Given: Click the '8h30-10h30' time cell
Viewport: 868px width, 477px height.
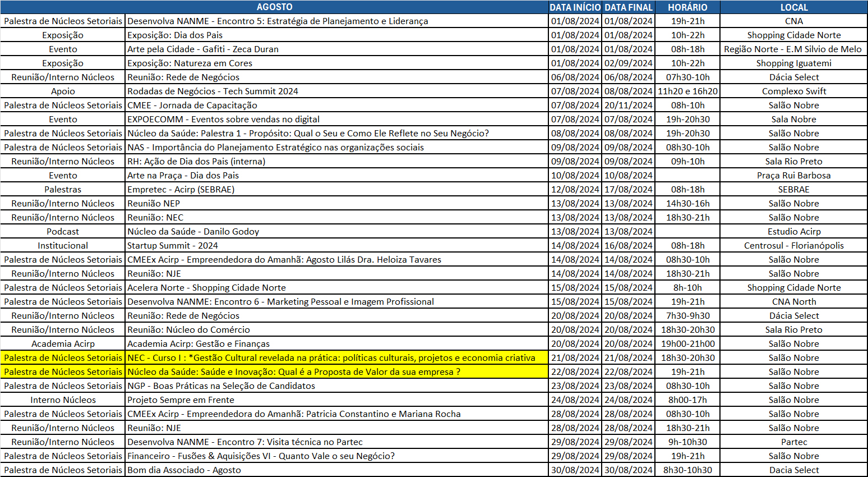Looking at the screenshot, I should tap(687, 470).
